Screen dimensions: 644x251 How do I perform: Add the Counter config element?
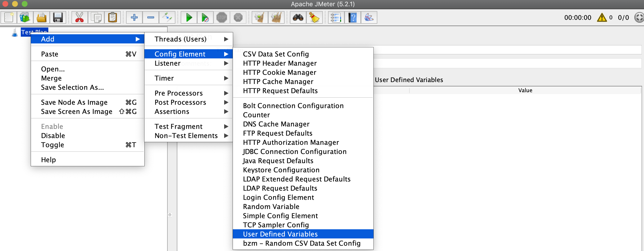click(x=303, y=115)
